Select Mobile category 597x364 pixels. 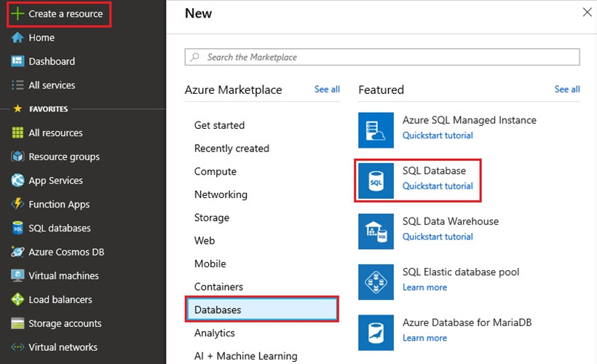(210, 264)
